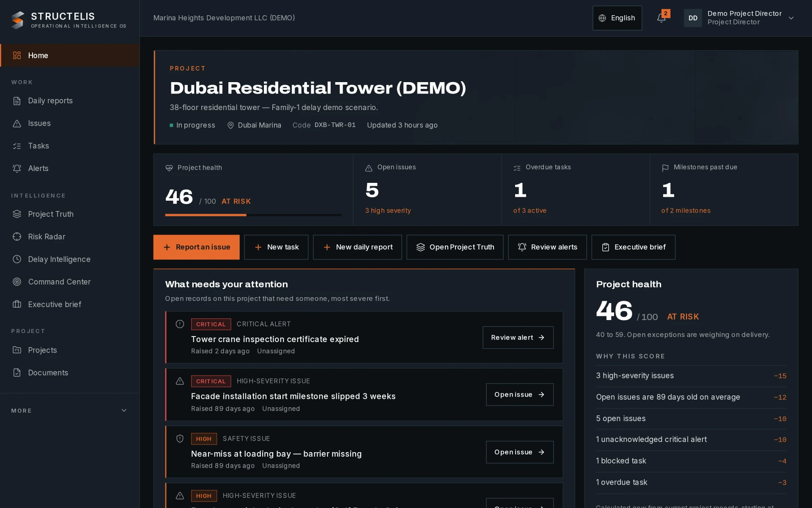The width and height of the screenshot is (812, 508).
Task: Click the '3 high-severity issues' score row
Action: 691,376
